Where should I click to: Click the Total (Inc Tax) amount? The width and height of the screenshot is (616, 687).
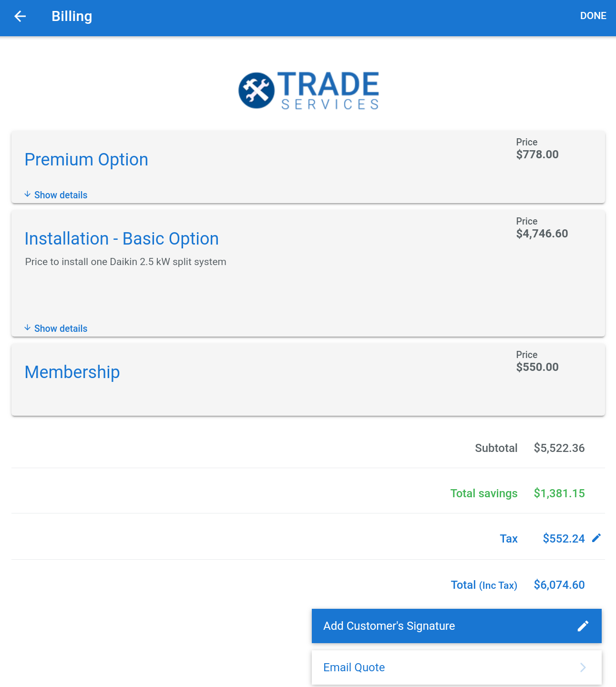pos(559,585)
